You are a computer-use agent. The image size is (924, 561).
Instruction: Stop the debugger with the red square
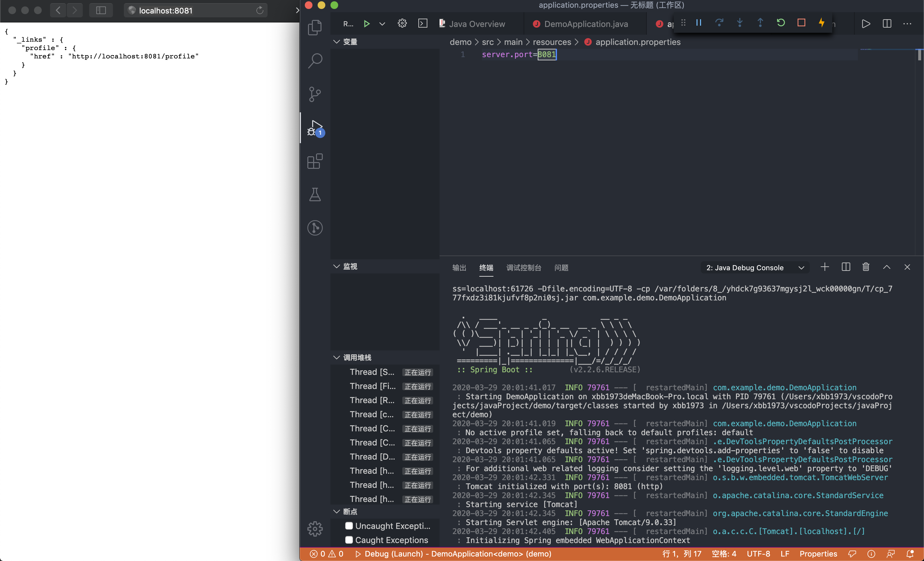click(x=801, y=23)
